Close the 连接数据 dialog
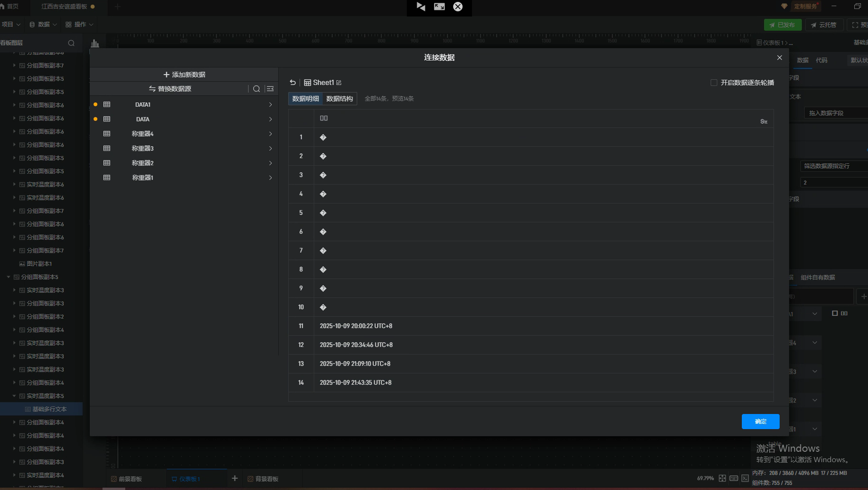The height and width of the screenshot is (490, 868). click(780, 58)
